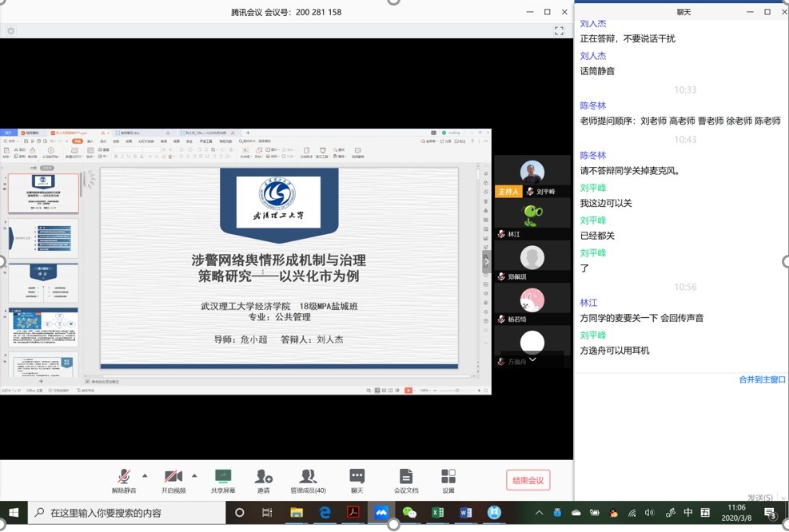Click 合并到主窗口 link in chat
The height and width of the screenshot is (532, 789).
tap(762, 379)
